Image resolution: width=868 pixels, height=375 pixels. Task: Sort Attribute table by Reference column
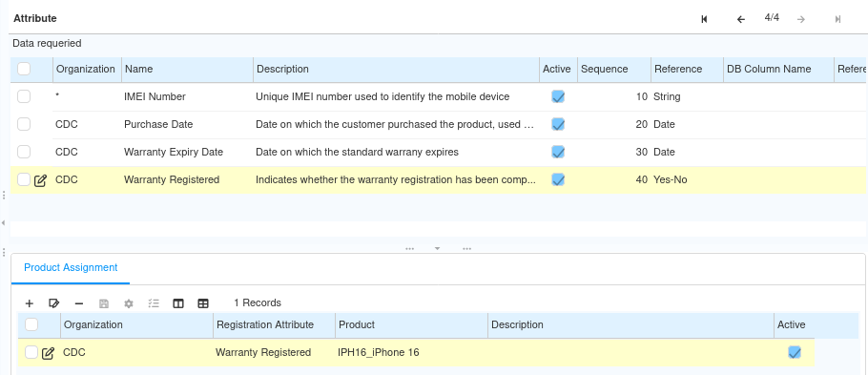coord(687,70)
